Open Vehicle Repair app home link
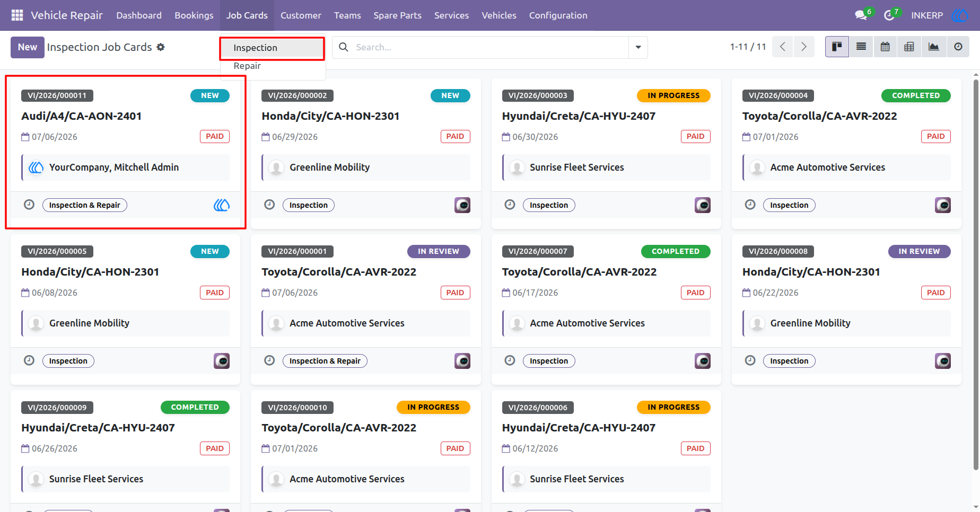980x512 pixels. click(67, 15)
